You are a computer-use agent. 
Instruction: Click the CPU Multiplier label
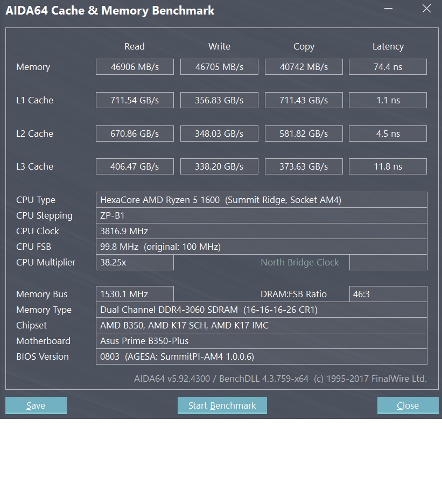pos(46,263)
